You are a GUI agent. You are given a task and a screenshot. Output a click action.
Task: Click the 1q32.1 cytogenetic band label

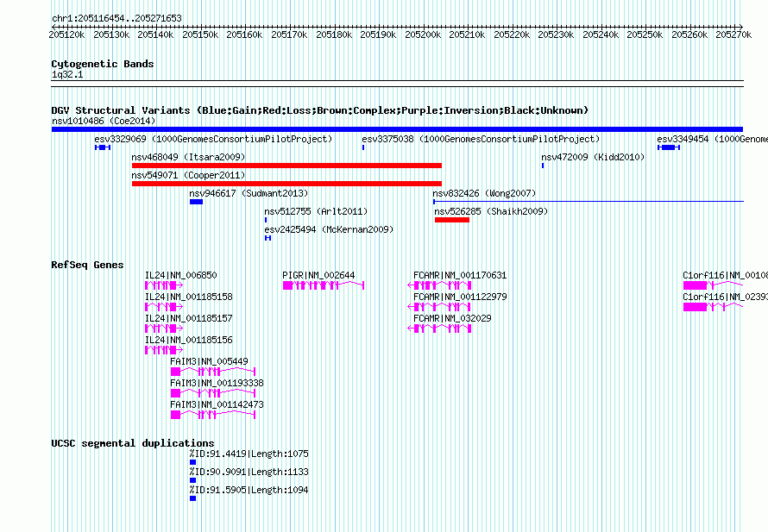[67, 74]
